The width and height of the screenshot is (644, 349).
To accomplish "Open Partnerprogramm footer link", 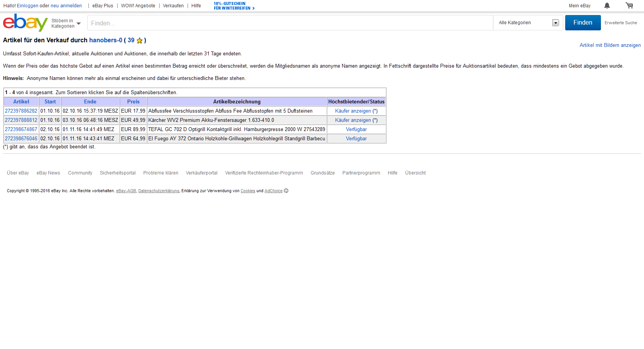I will click(x=361, y=173).
